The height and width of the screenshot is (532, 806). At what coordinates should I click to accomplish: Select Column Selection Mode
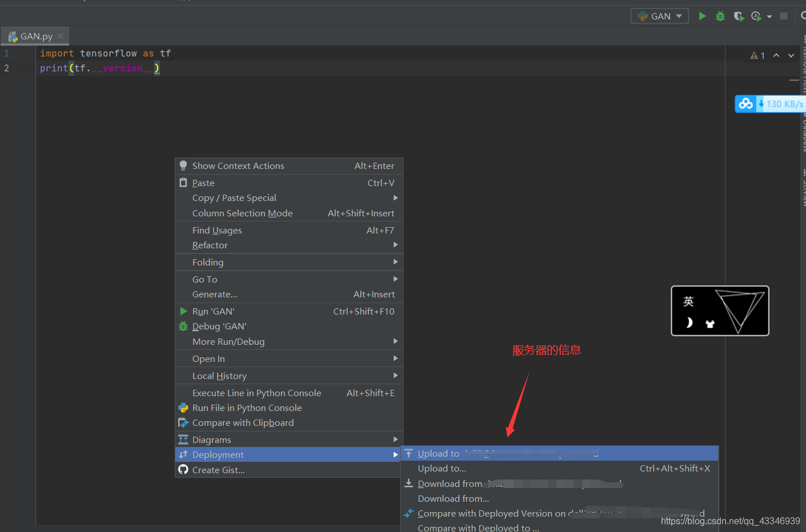coord(289,213)
